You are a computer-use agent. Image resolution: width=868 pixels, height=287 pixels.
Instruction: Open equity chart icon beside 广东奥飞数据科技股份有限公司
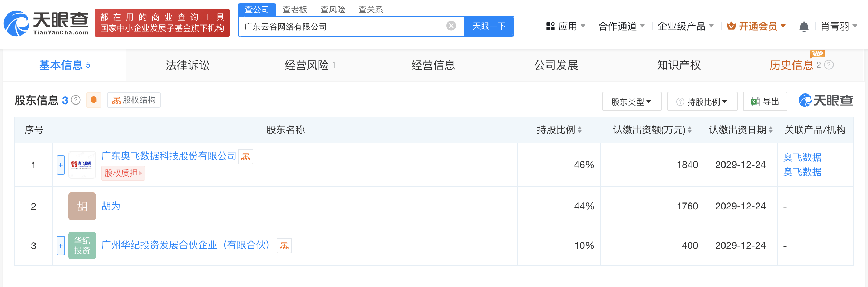click(x=246, y=157)
